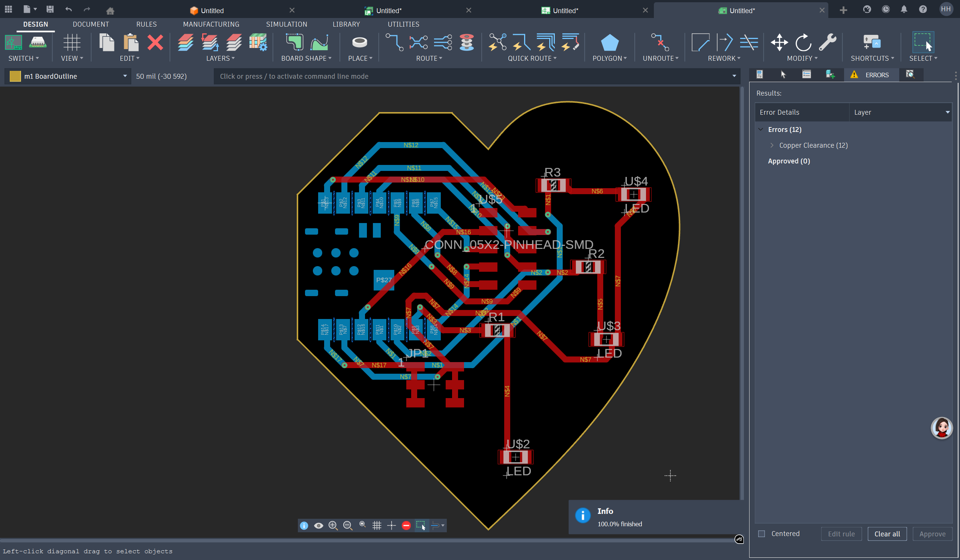The image size is (960, 560).
Task: Click the Unroute tool icon
Action: coord(660,43)
